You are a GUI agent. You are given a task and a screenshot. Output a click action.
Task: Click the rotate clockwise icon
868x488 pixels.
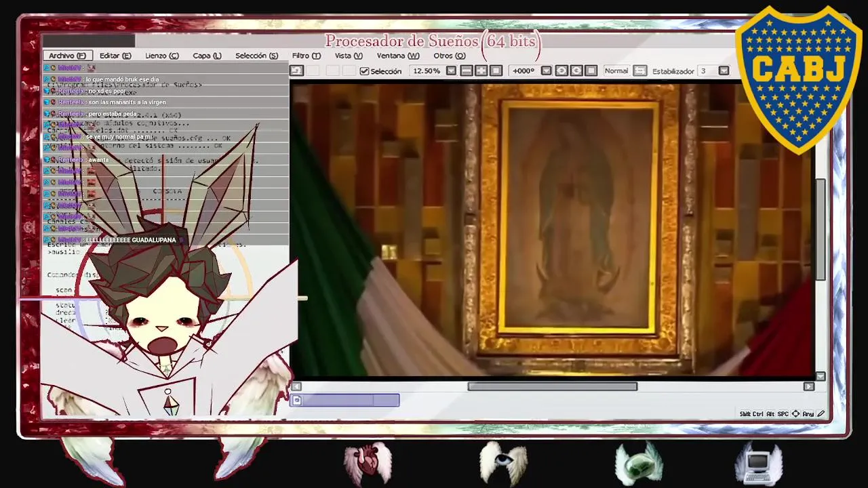576,70
